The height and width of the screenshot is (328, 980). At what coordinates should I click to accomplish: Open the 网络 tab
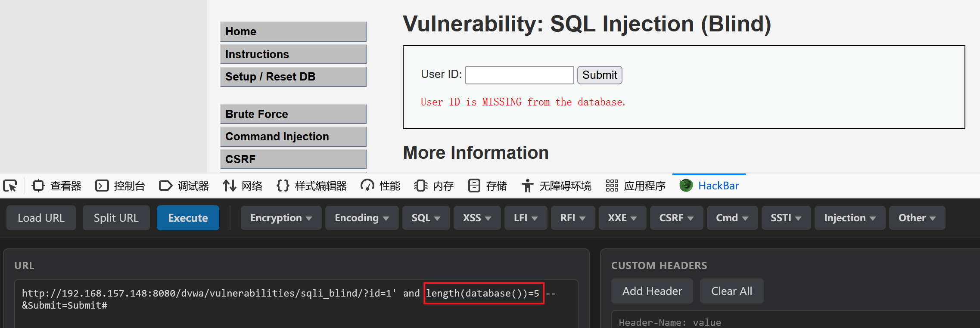[243, 186]
